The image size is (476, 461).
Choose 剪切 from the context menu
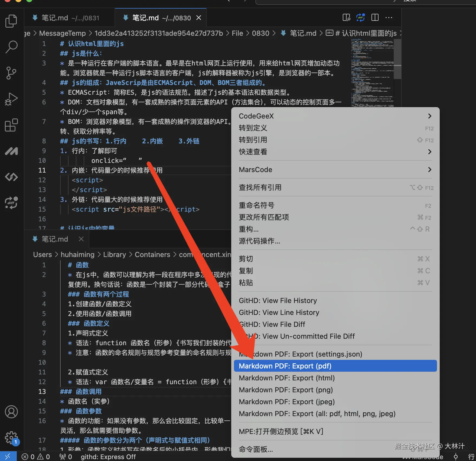(x=335, y=259)
